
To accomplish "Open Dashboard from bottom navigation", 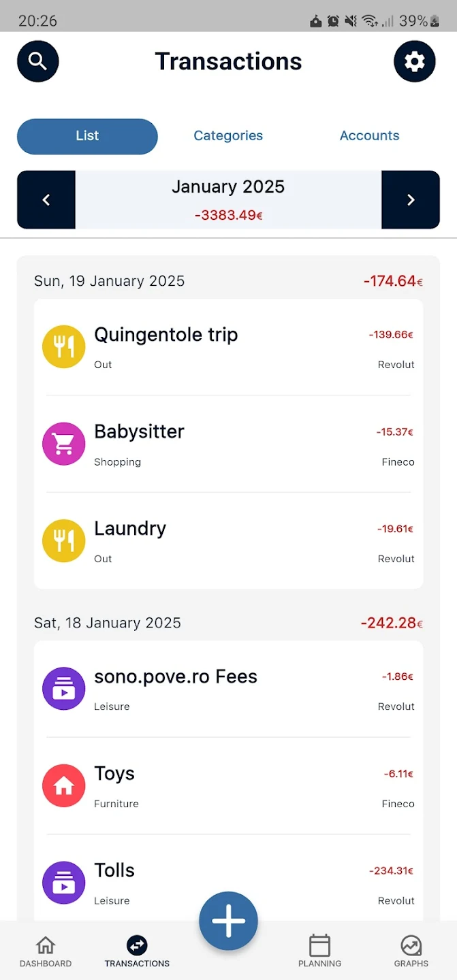I will tap(46, 951).
